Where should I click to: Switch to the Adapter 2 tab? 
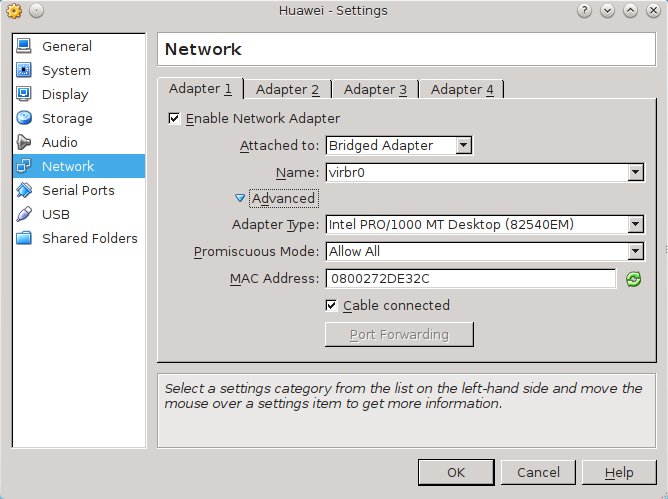coord(287,89)
